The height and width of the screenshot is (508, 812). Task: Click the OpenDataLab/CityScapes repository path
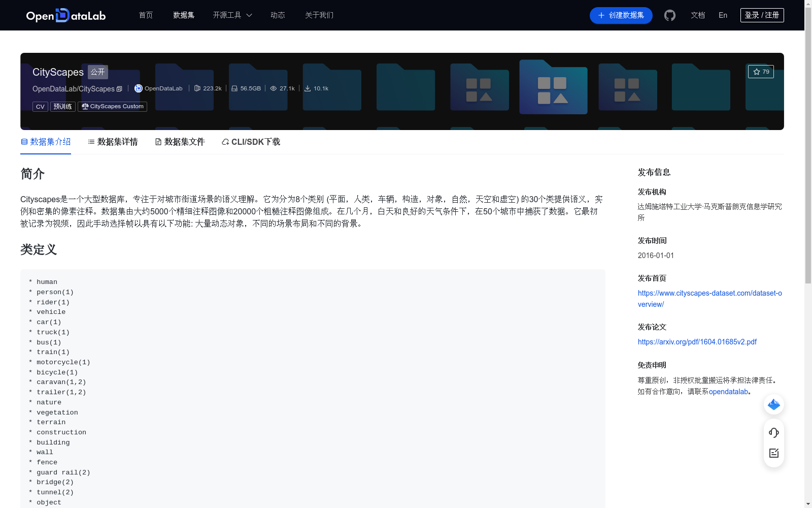pyautogui.click(x=74, y=89)
